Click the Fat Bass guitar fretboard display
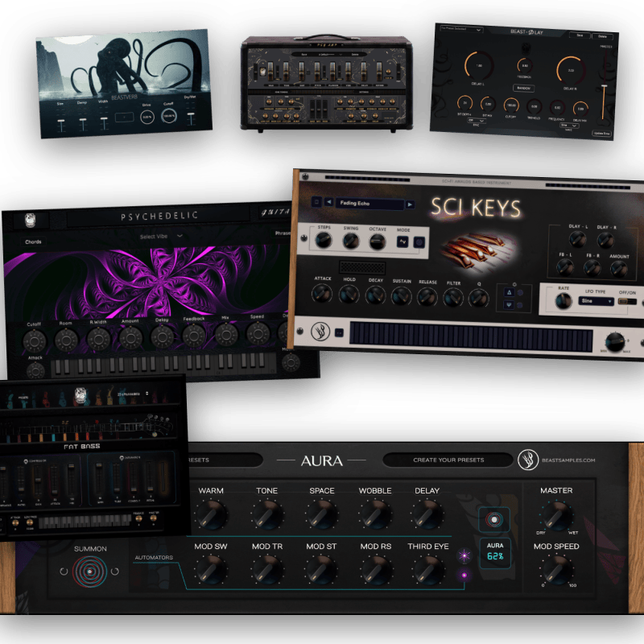 point(89,429)
